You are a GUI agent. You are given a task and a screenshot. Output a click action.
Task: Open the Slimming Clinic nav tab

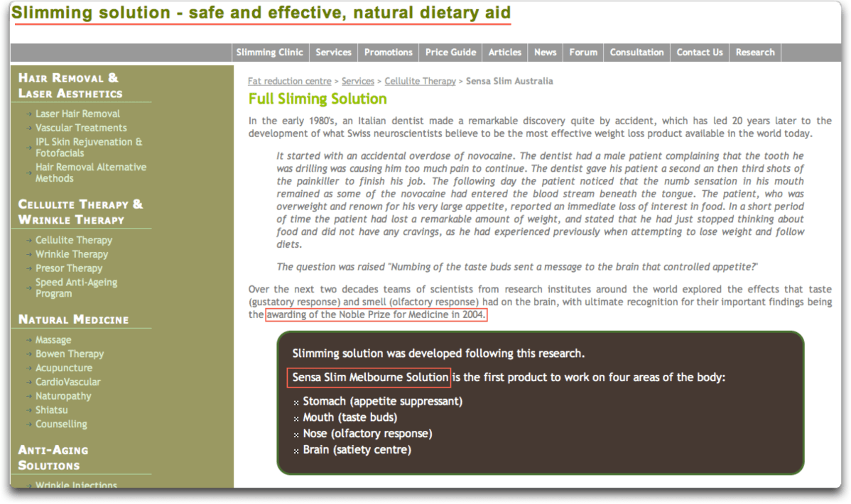270,53
